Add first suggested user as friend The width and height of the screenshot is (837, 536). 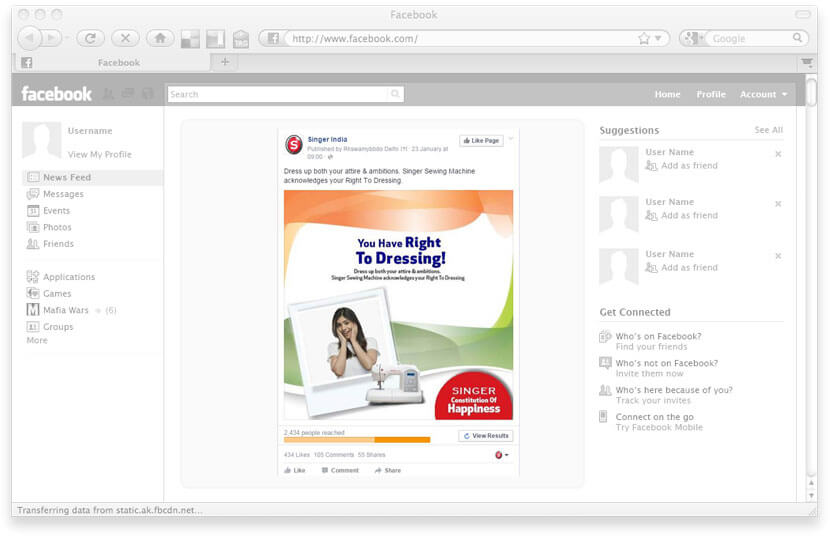click(x=682, y=165)
